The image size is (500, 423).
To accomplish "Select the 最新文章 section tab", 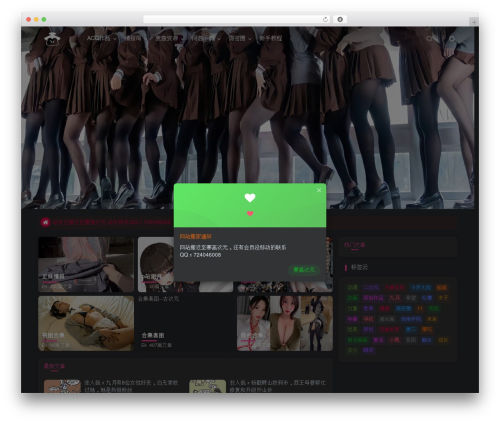I will pos(54,366).
